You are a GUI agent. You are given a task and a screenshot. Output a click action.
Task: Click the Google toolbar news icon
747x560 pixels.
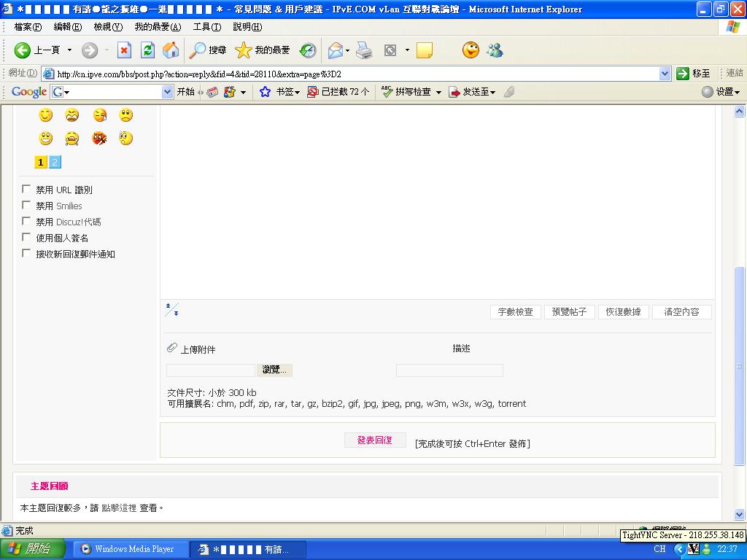(212, 91)
